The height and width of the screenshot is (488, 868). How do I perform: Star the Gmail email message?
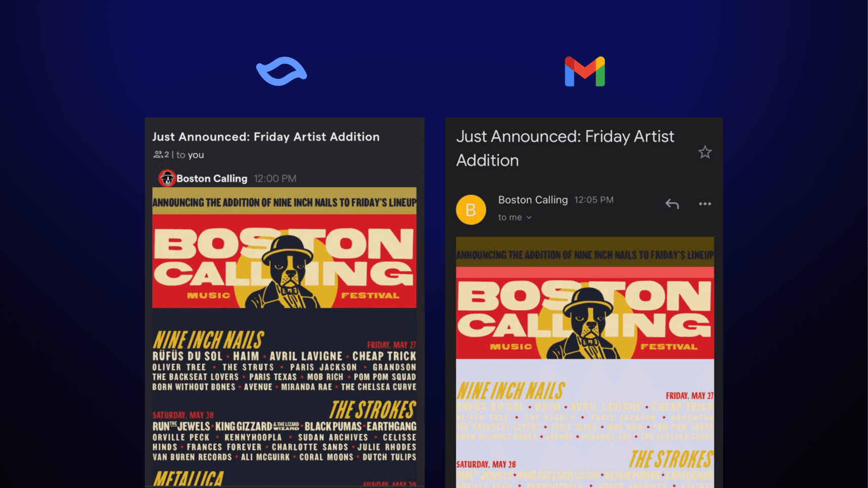coord(705,152)
